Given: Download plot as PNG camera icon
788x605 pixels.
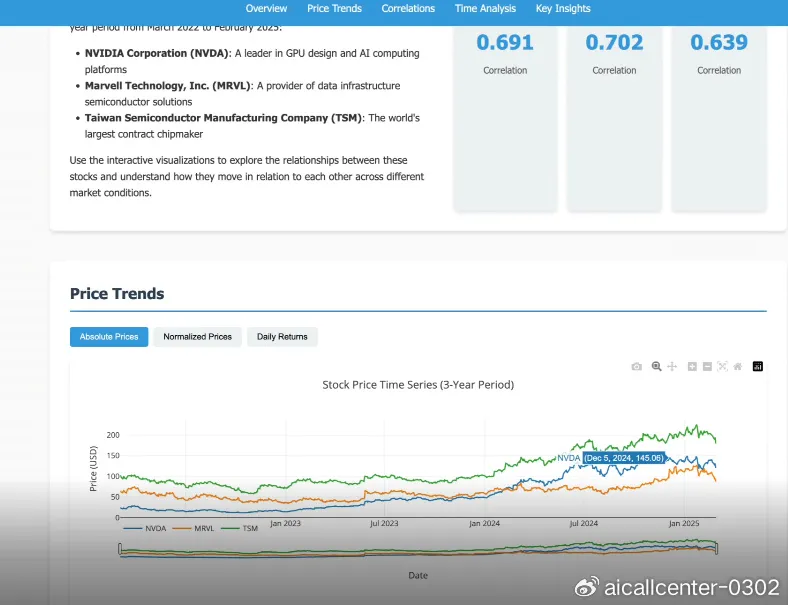Looking at the screenshot, I should 636,367.
